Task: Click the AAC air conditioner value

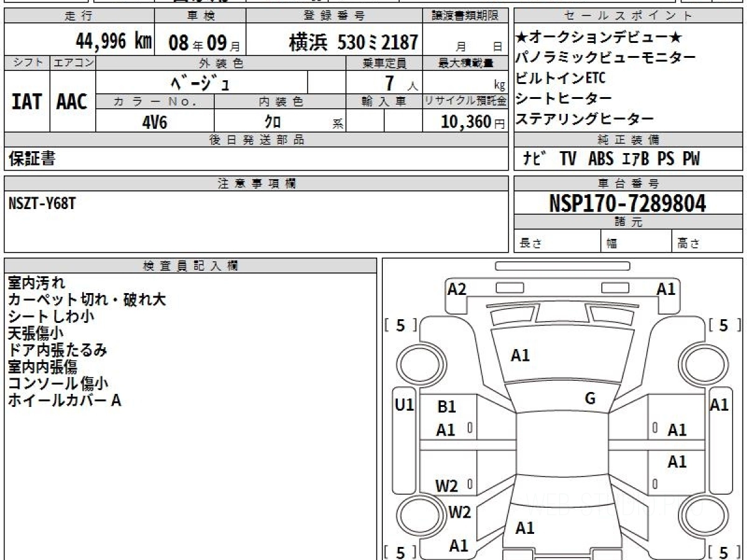Action: (72, 102)
